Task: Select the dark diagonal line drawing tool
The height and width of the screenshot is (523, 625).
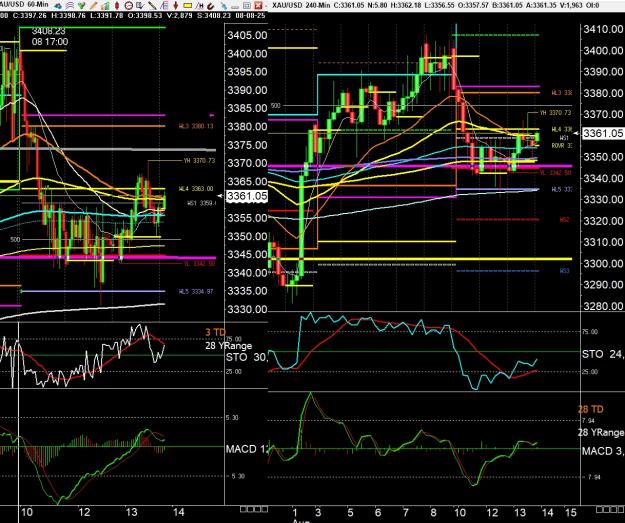Action: [152, 6]
